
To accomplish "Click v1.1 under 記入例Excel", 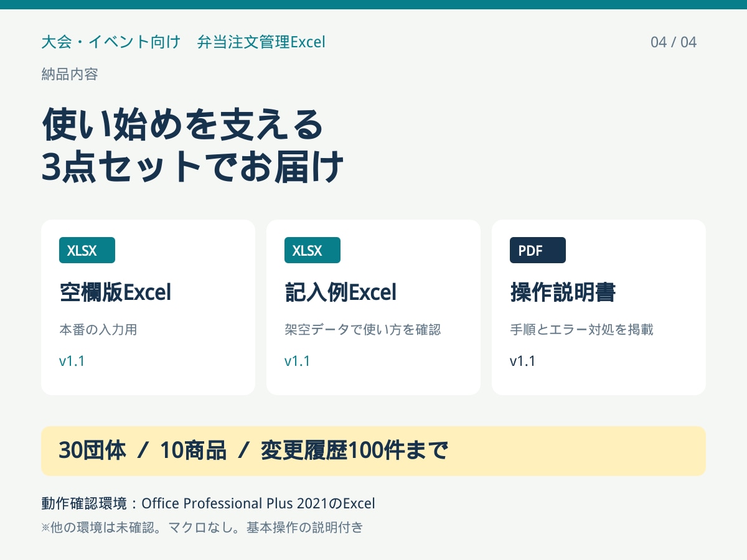I will pyautogui.click(x=298, y=362).
